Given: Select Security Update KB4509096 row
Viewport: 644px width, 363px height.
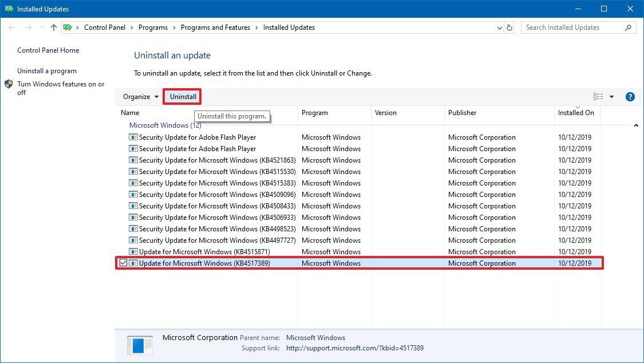Looking at the screenshot, I should tap(360, 195).
